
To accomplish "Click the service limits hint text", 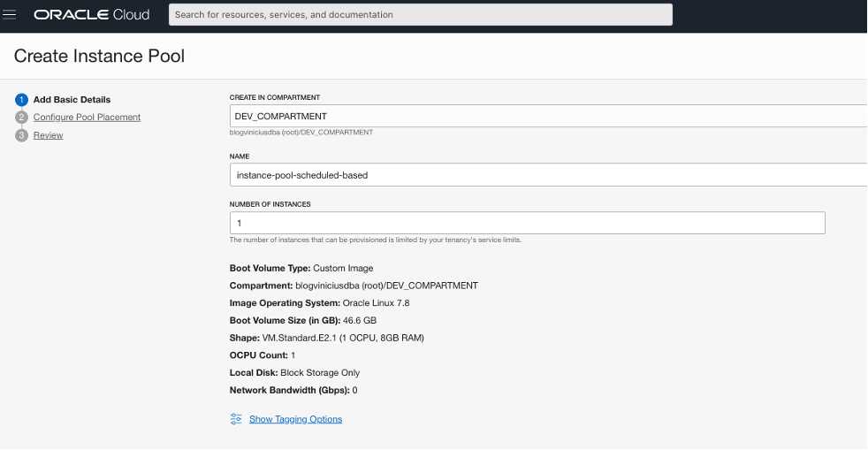I will pyautogui.click(x=381, y=240).
